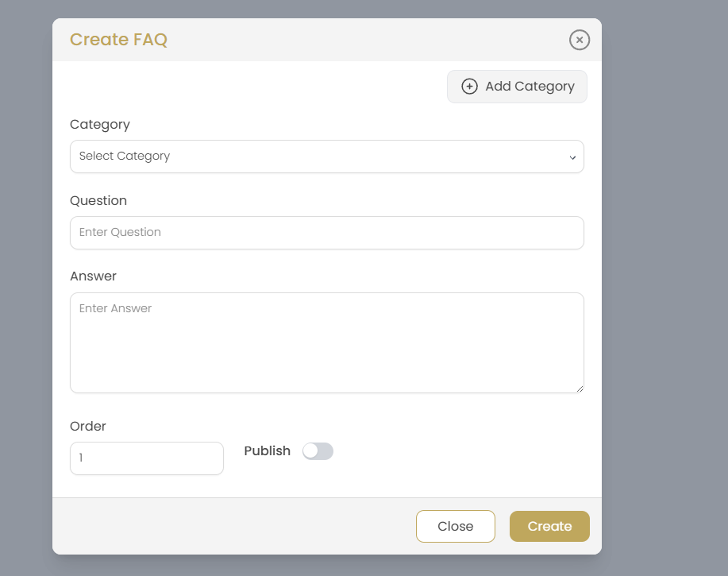This screenshot has height=576, width=728.
Task: Select the Order number field showing 1
Action: [146, 458]
